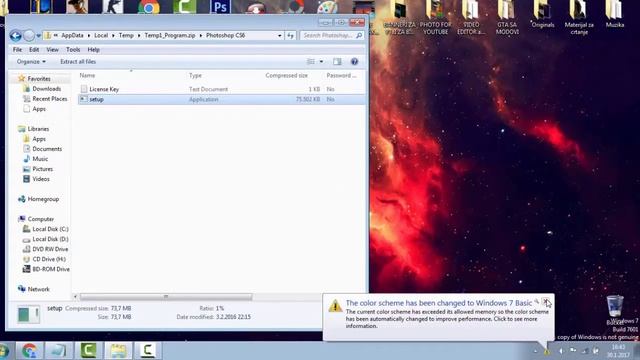The height and width of the screenshot is (360, 640).
Task: Click the color scheme changed notification title
Action: click(x=439, y=303)
